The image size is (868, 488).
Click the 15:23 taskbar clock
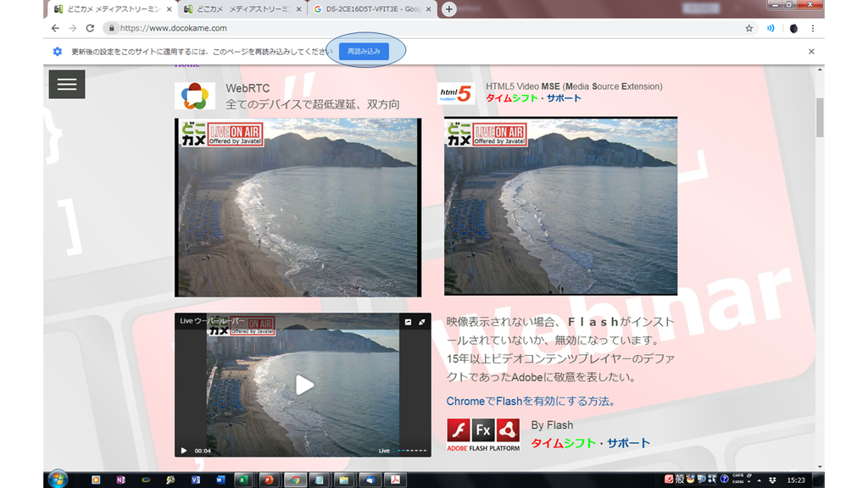[796, 480]
